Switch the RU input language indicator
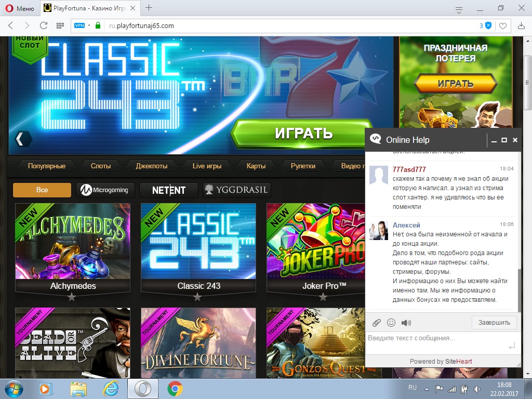This screenshot has width=532, height=399. click(x=412, y=387)
